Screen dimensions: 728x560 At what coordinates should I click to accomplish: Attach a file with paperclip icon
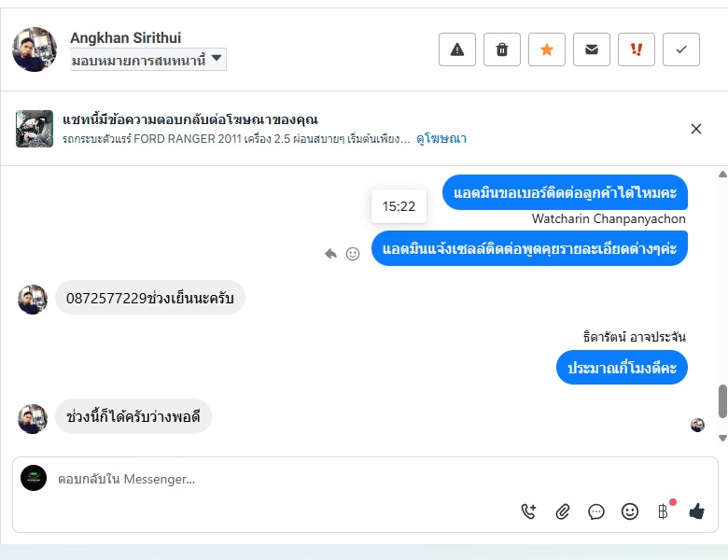click(562, 511)
